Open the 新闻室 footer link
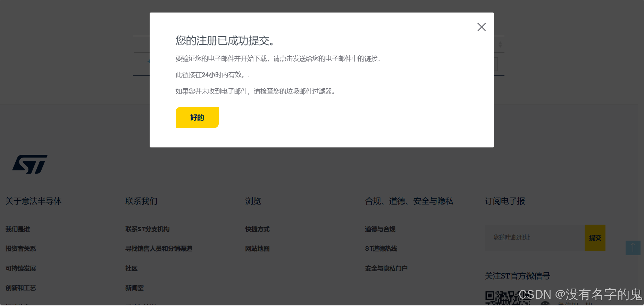The height and width of the screenshot is (306, 644). pyautogui.click(x=134, y=288)
